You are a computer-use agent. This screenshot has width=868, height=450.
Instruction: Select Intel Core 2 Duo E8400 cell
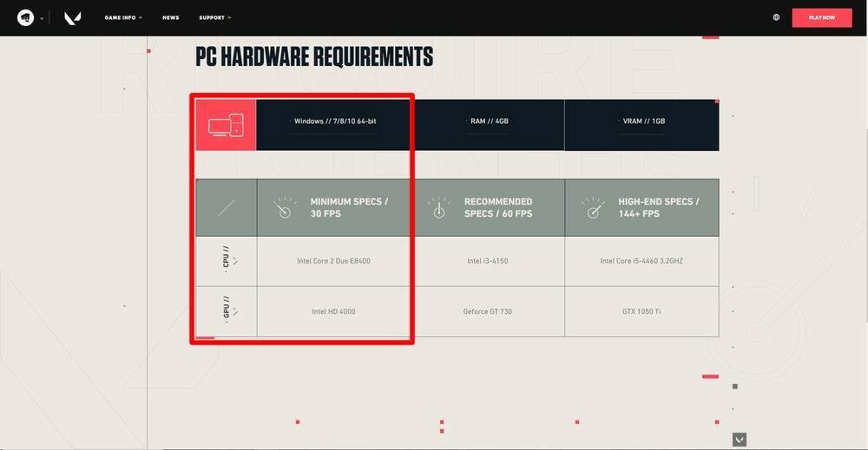[334, 261]
